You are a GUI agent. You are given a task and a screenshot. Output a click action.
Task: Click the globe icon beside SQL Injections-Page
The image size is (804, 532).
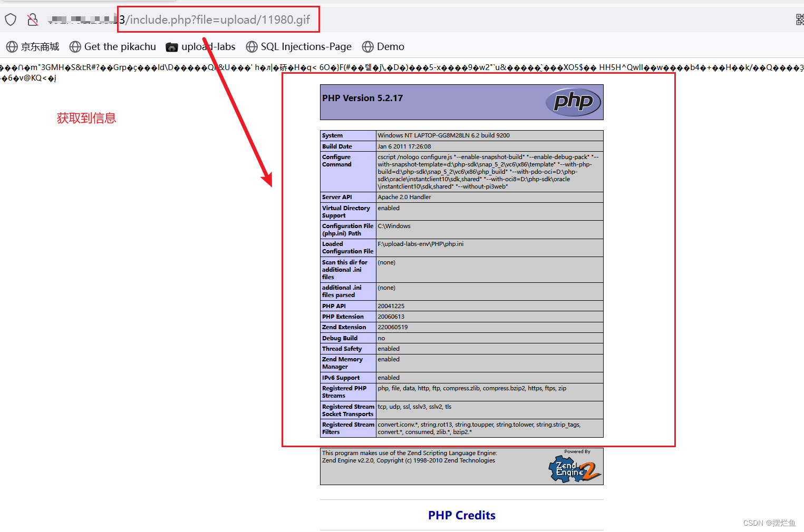(252, 47)
